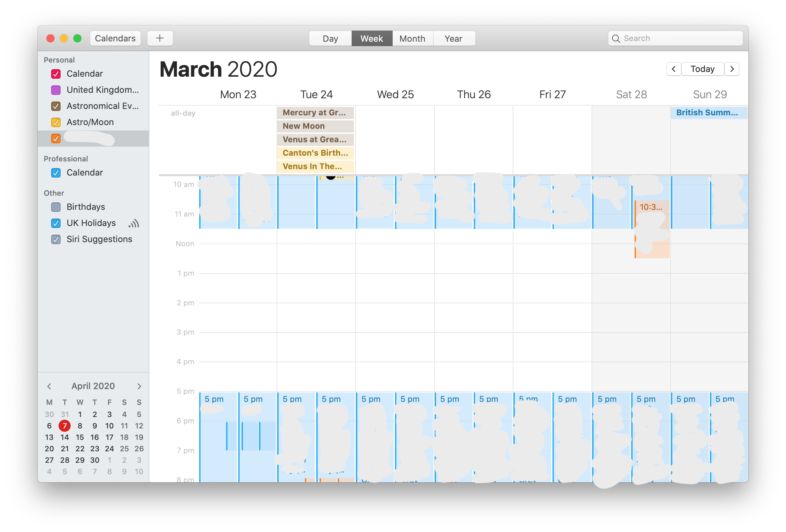Toggle Astro/Moon calendar checkbox
Image resolution: width=786 pixels, height=532 pixels.
(x=56, y=122)
